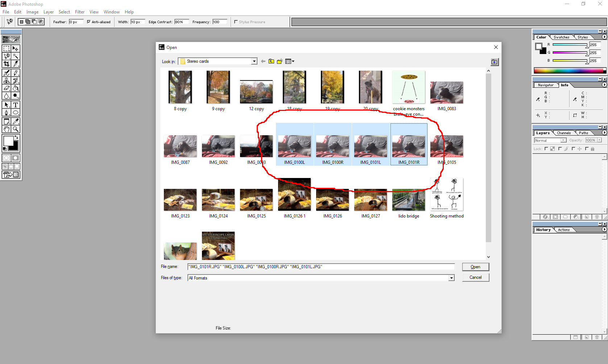Select the Pencil tool
Viewport: 608px width, 364px height.
pos(16,73)
